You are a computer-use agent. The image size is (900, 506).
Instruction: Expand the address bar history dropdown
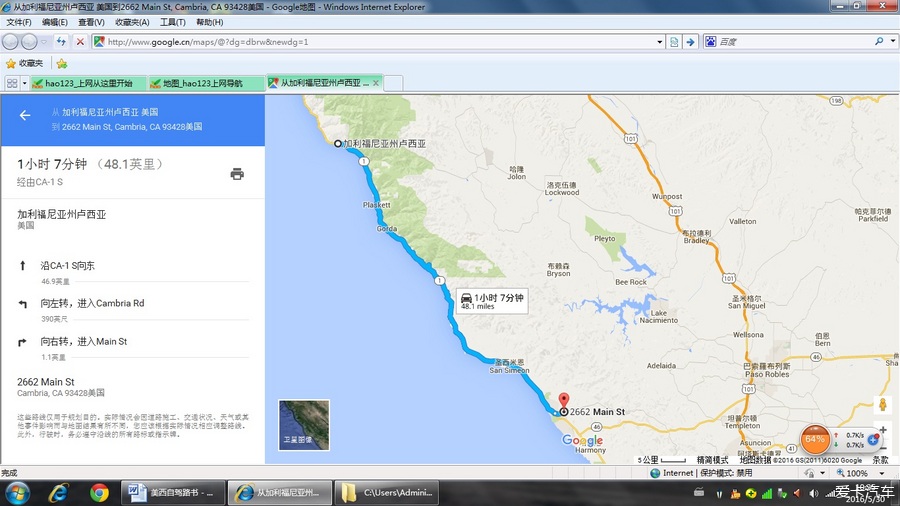pyautogui.click(x=659, y=42)
